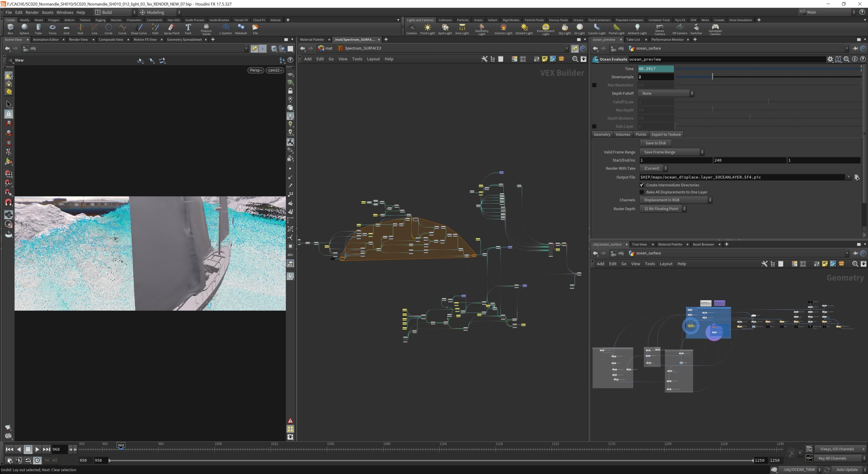Click the playback range slider bar

pyautogui.click(x=431, y=460)
